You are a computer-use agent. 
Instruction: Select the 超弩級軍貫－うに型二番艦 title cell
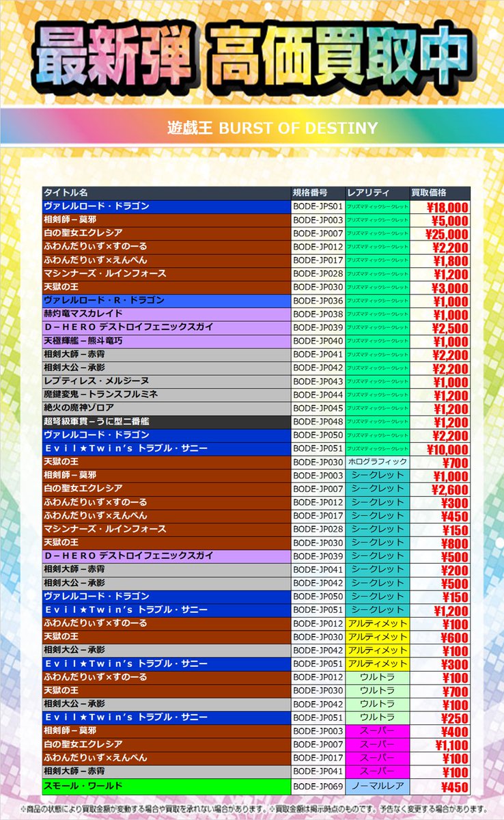[x=167, y=422]
